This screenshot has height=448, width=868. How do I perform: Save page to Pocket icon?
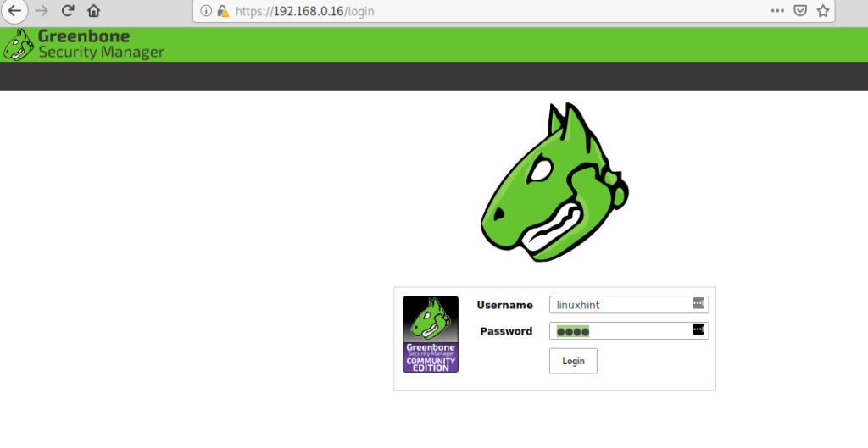pos(800,10)
